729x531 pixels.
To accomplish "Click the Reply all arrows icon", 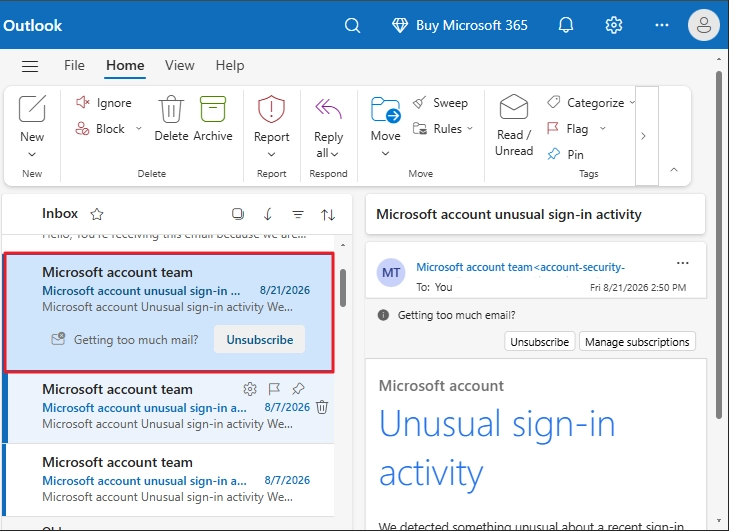I will click(328, 109).
